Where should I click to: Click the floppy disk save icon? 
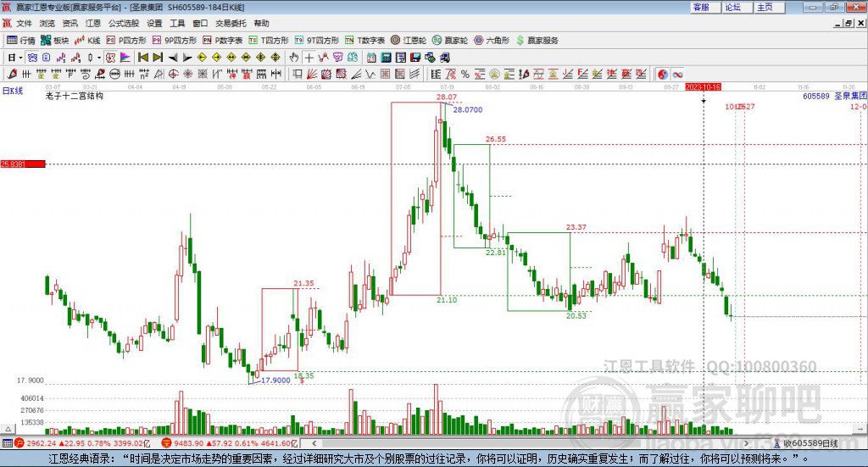click(x=415, y=58)
